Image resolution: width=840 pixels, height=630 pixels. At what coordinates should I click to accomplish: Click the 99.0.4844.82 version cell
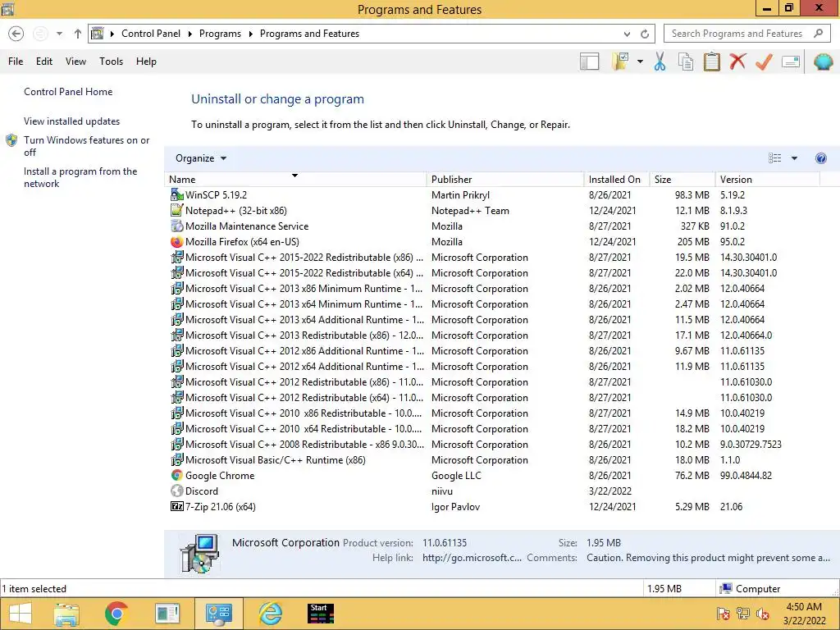point(746,475)
